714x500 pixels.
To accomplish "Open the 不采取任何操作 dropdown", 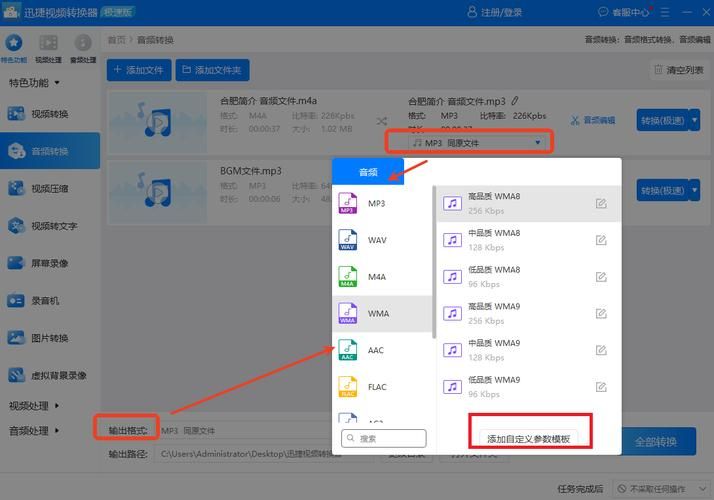I will pos(661,489).
